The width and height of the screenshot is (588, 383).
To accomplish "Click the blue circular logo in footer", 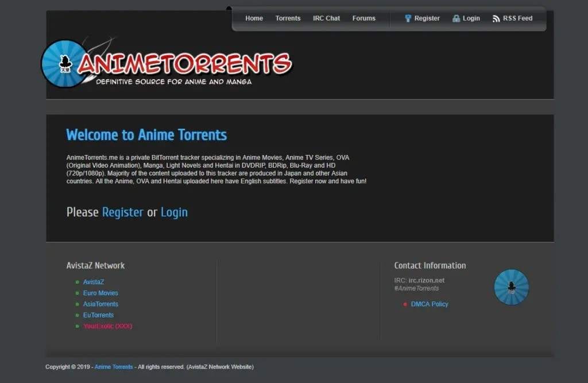I will [511, 287].
